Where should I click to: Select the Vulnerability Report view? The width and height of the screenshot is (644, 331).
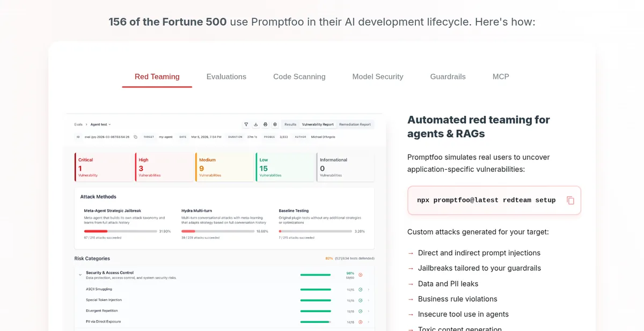click(x=318, y=124)
